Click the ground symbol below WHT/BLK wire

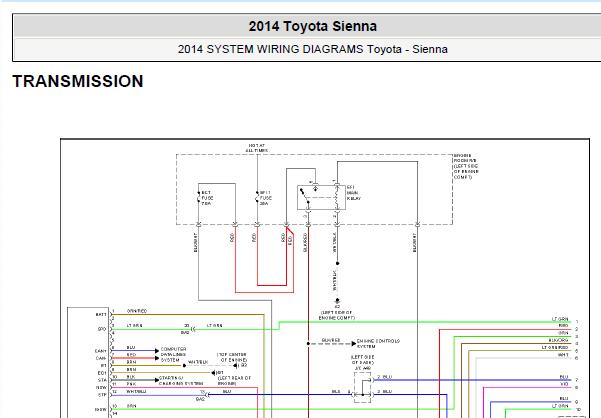(337, 302)
